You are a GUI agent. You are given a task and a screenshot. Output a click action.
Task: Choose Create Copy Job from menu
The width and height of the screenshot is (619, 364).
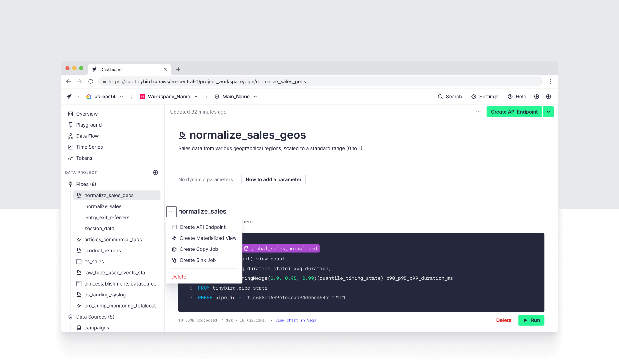198,249
